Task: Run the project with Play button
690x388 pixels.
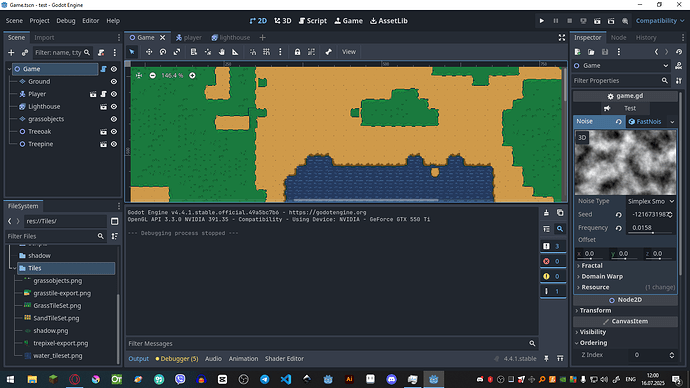Action: tap(542, 21)
